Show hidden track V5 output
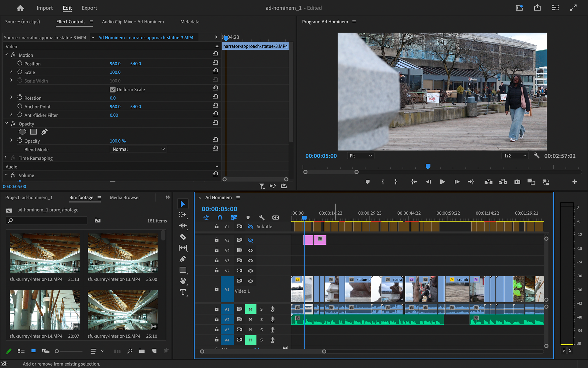This screenshot has width=588, height=368. pos(251,240)
